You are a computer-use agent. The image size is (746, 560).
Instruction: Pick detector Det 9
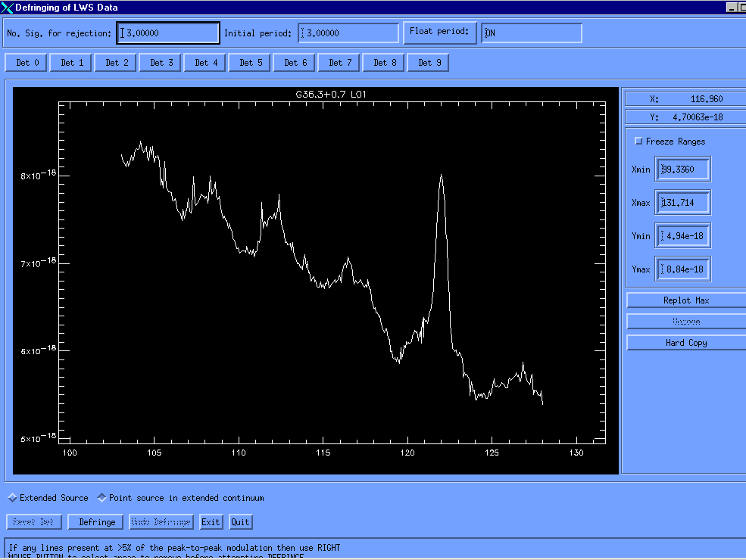click(429, 63)
